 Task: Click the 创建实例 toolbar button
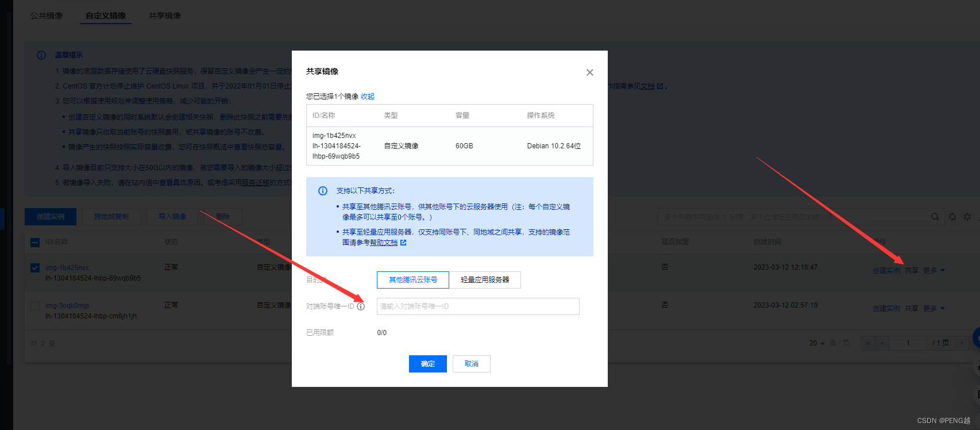[x=51, y=217]
